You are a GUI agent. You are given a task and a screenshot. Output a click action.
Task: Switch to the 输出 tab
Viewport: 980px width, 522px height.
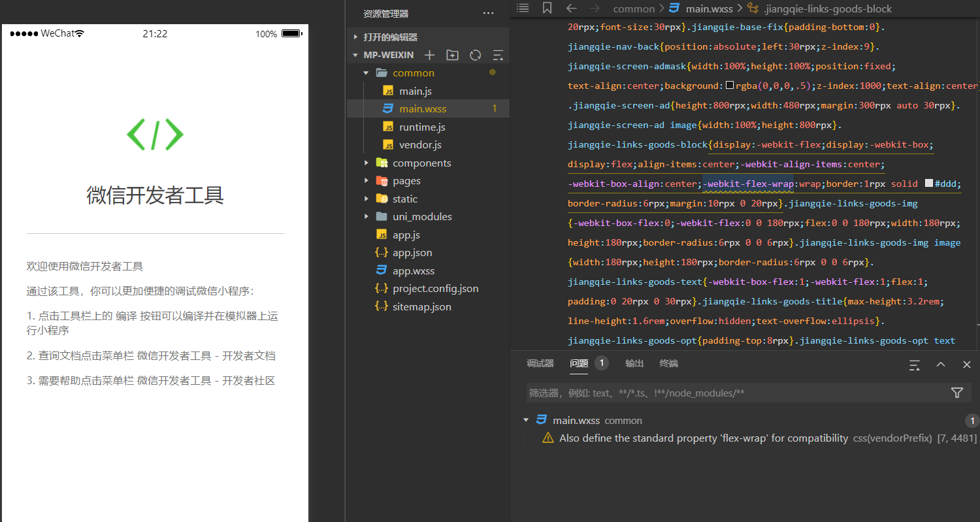(634, 363)
